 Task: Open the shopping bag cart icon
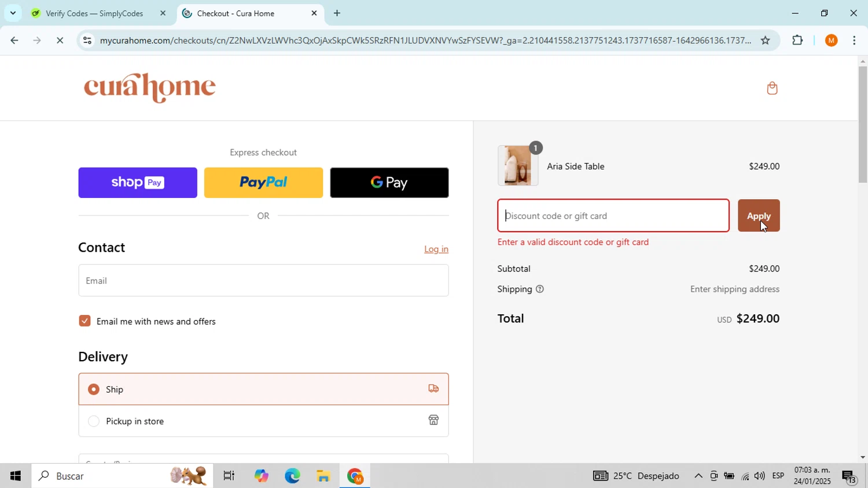[x=772, y=88]
